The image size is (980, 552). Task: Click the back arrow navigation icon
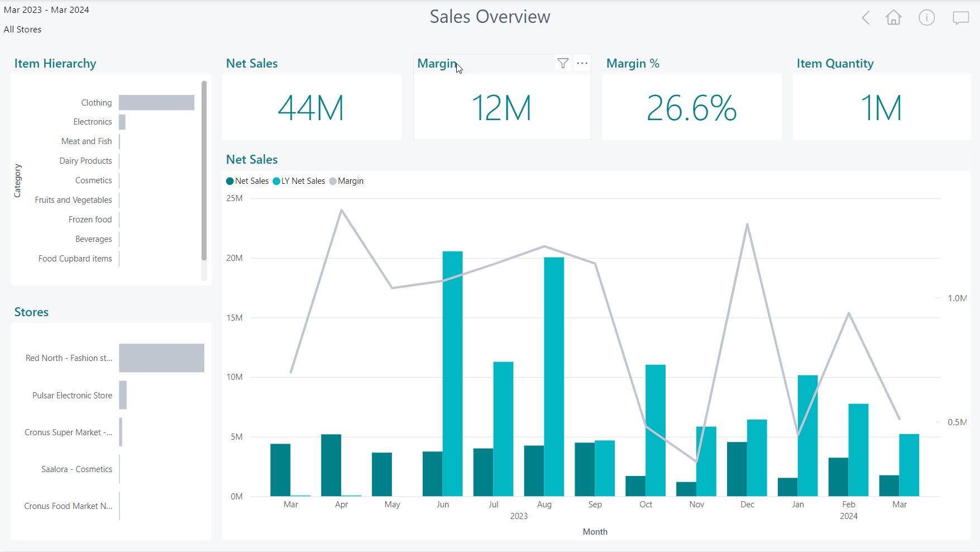coord(866,18)
